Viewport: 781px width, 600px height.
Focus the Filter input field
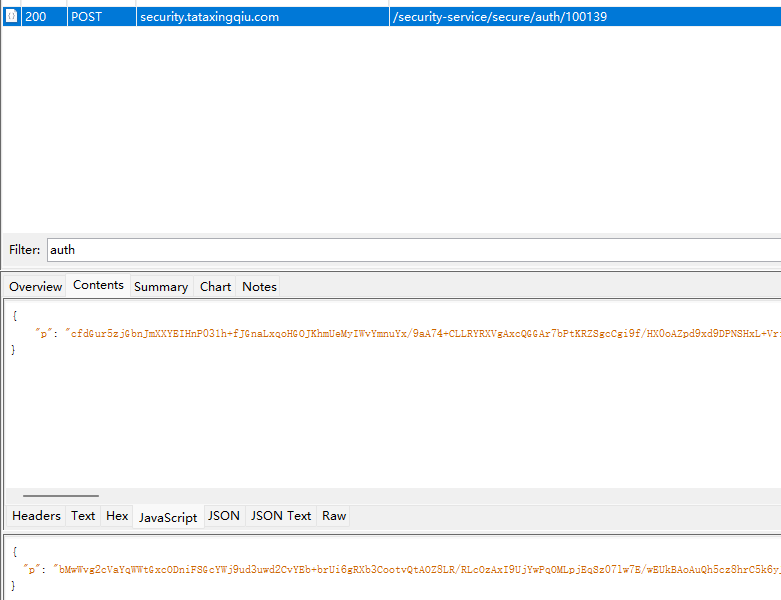click(412, 249)
